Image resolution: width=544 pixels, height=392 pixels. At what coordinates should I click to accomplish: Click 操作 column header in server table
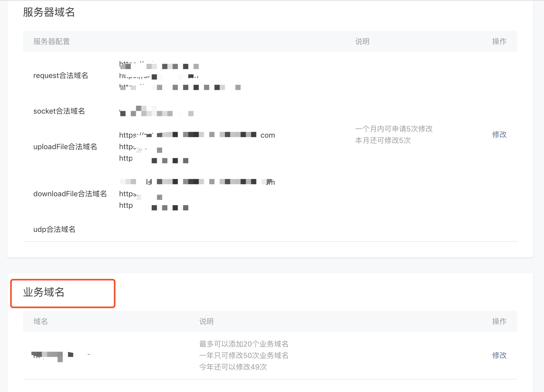(499, 42)
